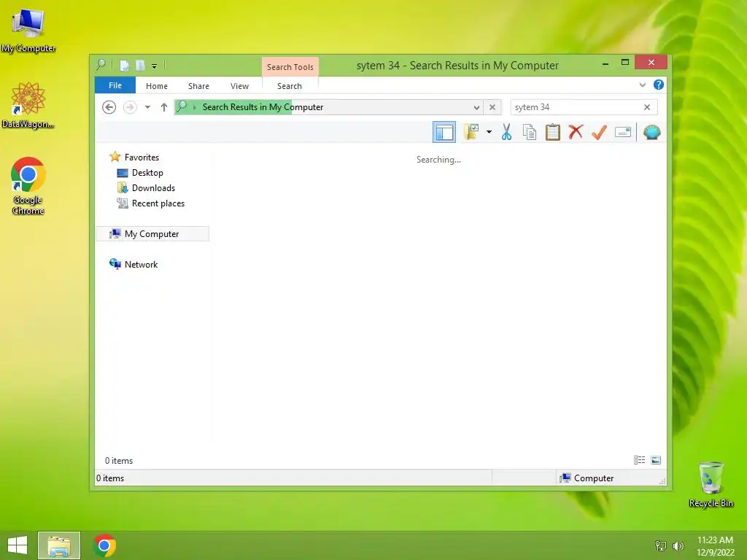
Task: Switch to large icons view in status bar
Action: tap(656, 460)
